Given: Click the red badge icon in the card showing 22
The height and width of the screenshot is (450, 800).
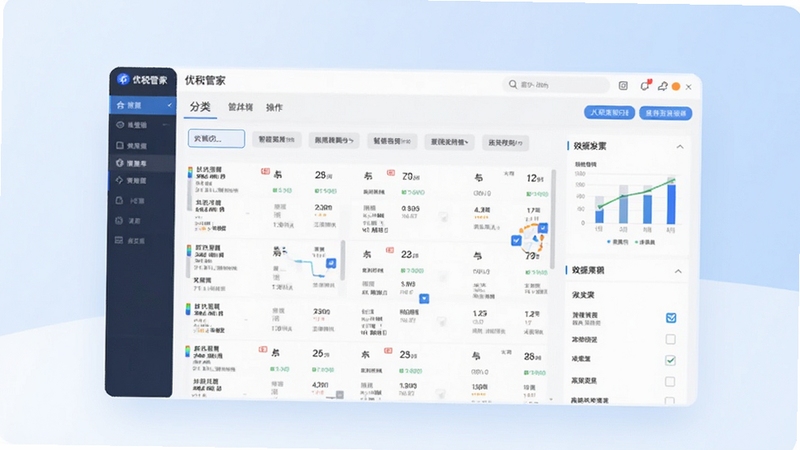Looking at the screenshot, I should tap(390, 250).
